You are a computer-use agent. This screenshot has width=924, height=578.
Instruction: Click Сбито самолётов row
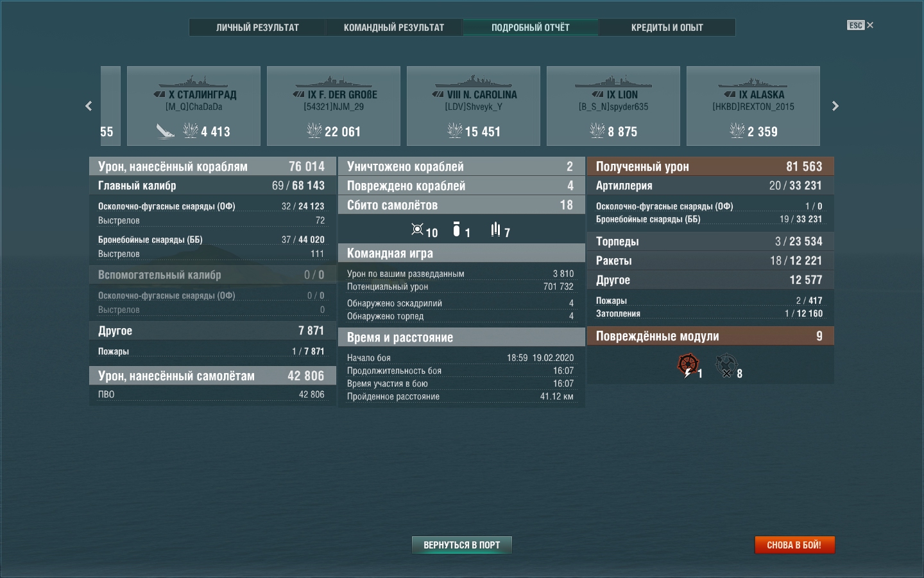point(461,205)
